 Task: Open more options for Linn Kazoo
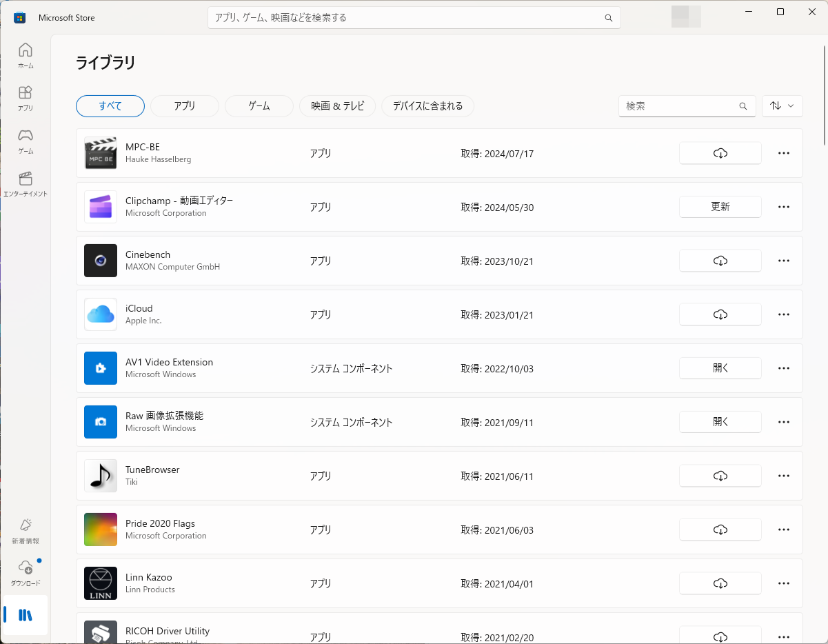(x=784, y=583)
